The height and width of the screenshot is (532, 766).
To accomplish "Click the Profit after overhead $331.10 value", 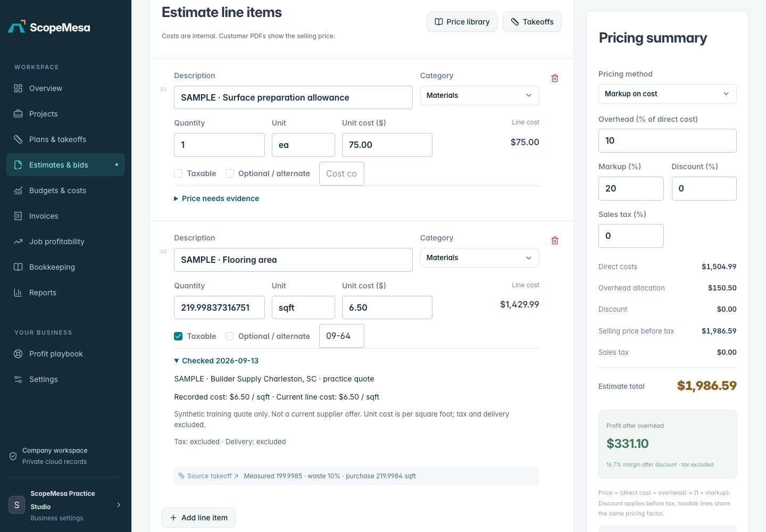I will pos(628,444).
